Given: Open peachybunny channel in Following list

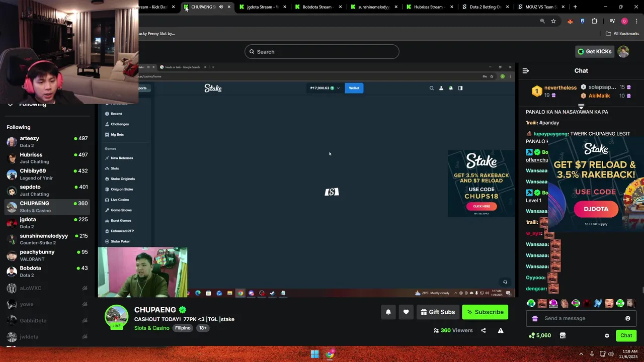Looking at the screenshot, I should [x=46, y=255].
